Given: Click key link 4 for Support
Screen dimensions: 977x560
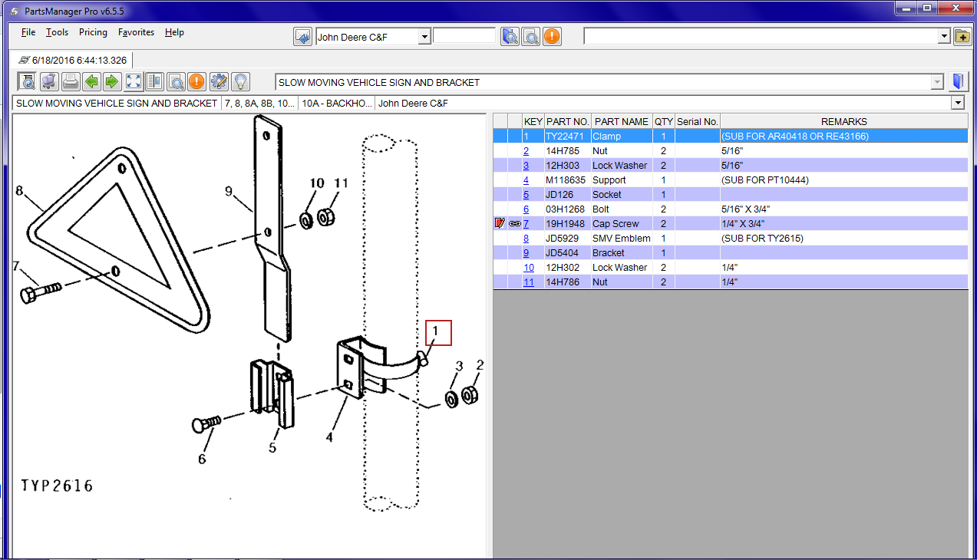Looking at the screenshot, I should (x=526, y=180).
